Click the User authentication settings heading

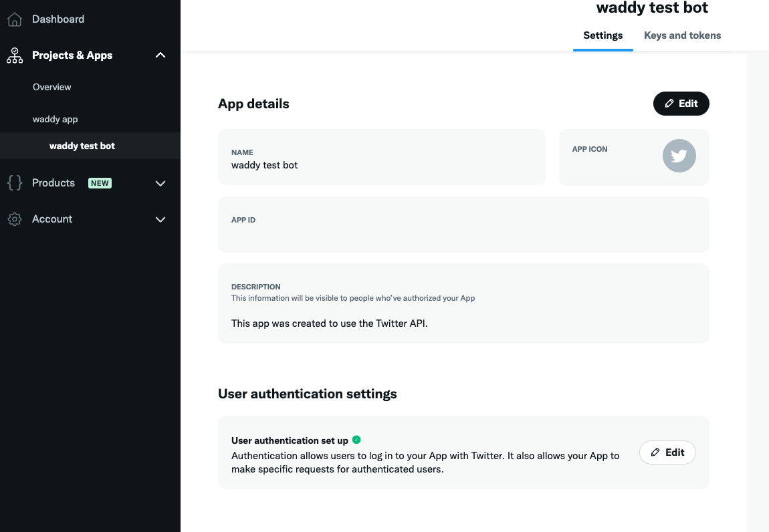(x=308, y=394)
